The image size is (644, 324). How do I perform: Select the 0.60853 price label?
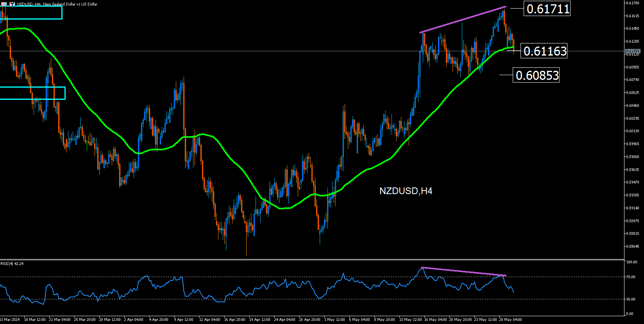point(536,75)
